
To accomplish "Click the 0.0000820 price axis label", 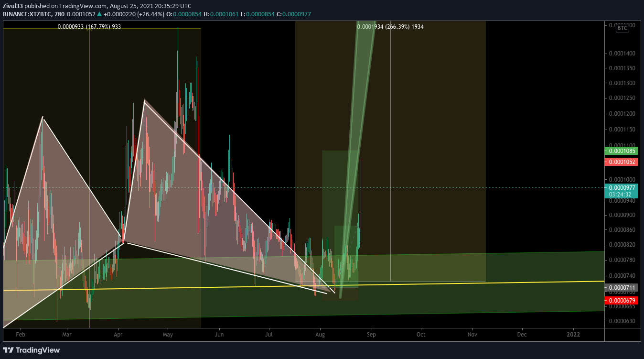I will pos(622,245).
